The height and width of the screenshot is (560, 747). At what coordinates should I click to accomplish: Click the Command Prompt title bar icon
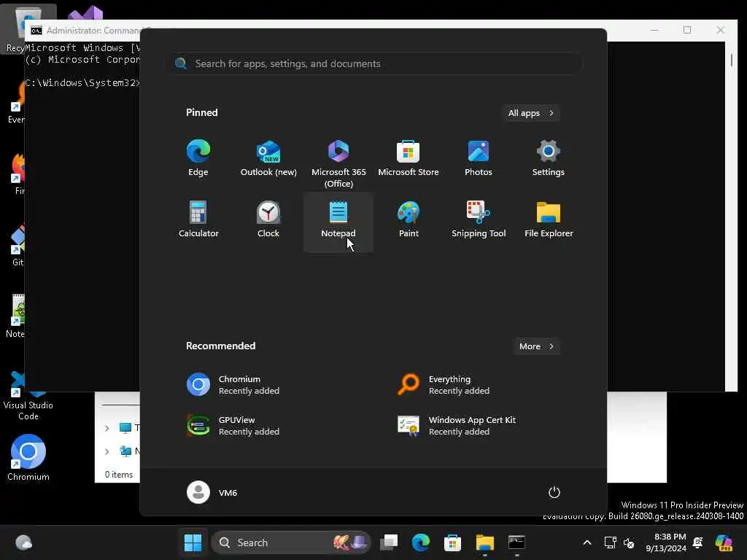[36, 31]
